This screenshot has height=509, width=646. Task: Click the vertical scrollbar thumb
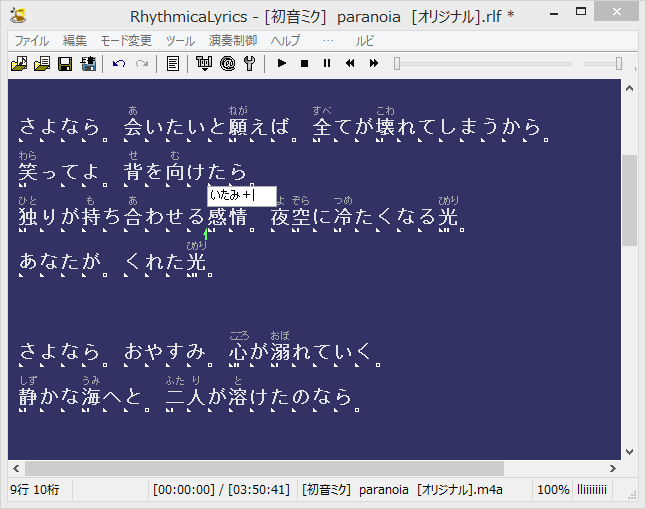(630, 200)
